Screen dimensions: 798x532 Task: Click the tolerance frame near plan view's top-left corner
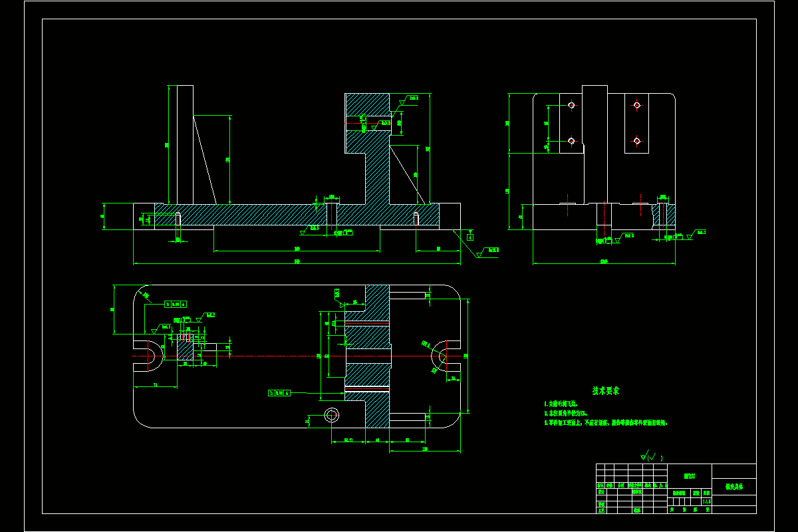pyautogui.click(x=176, y=304)
